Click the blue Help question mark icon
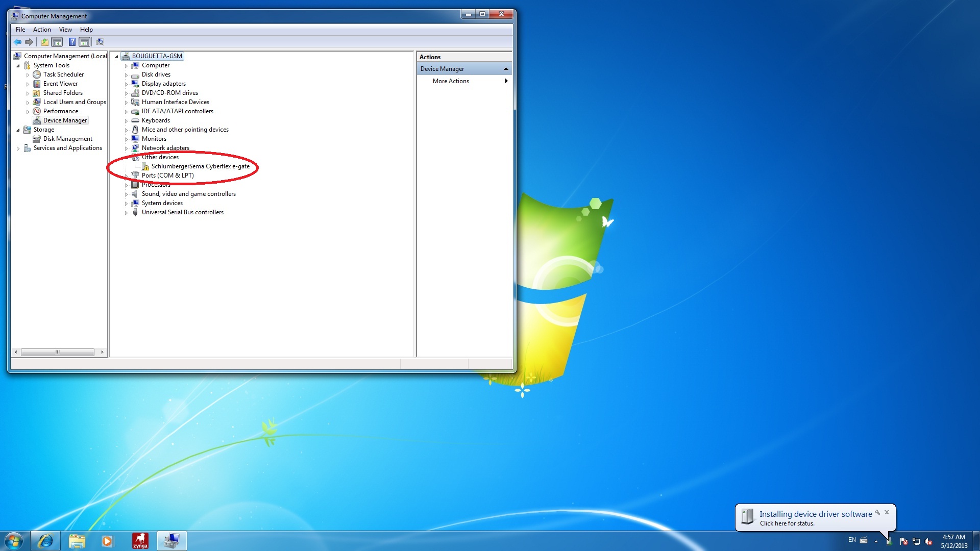 point(72,42)
